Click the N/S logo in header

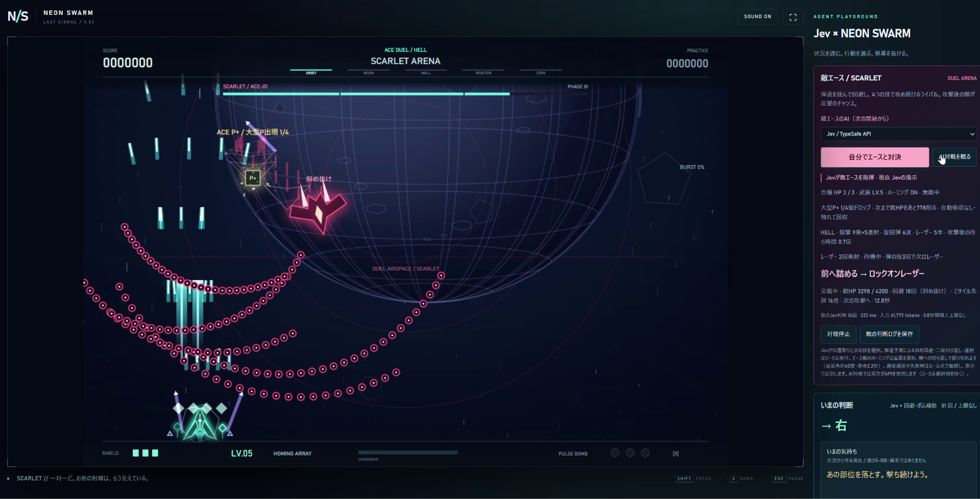click(x=18, y=17)
